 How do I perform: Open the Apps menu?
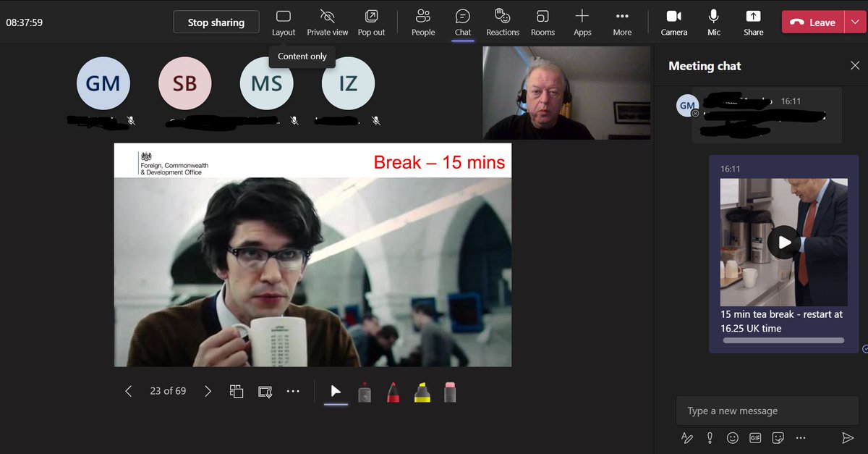click(x=582, y=22)
